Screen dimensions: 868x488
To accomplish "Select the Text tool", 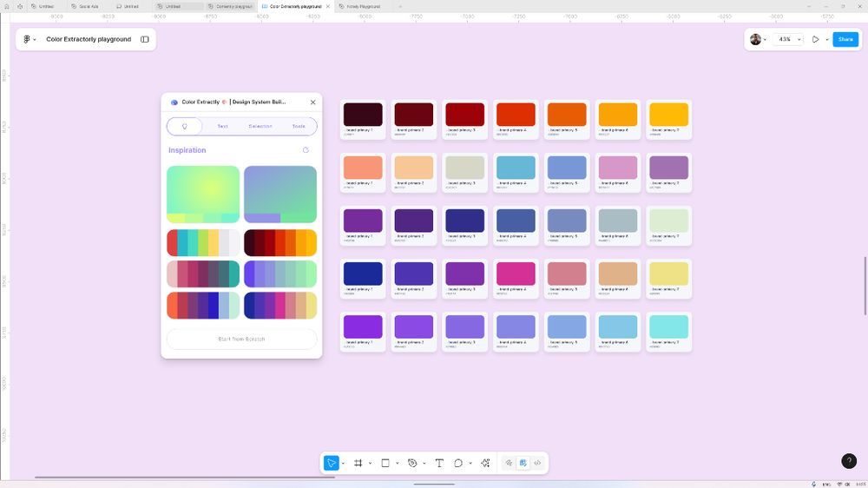I will 439,463.
